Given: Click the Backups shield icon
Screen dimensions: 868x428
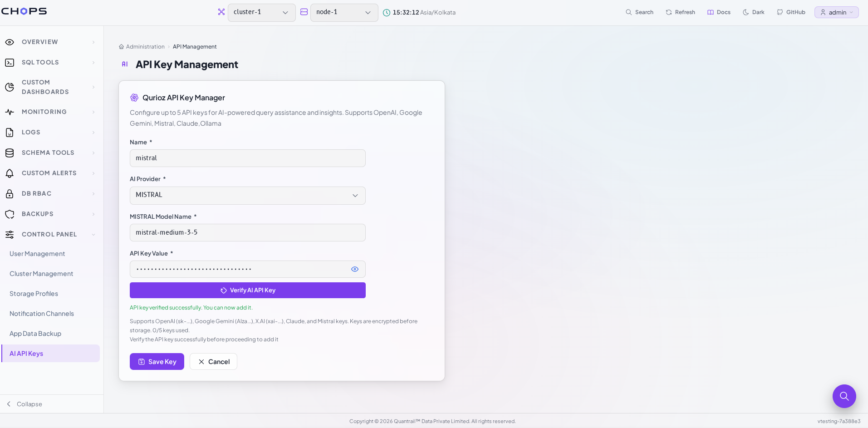Looking at the screenshot, I should (10, 214).
